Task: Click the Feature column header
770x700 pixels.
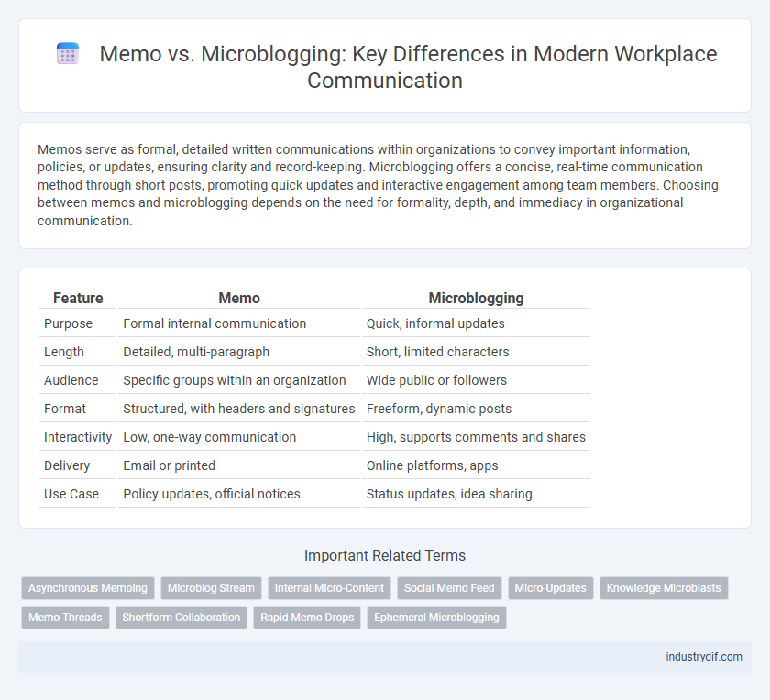Action: (78, 298)
